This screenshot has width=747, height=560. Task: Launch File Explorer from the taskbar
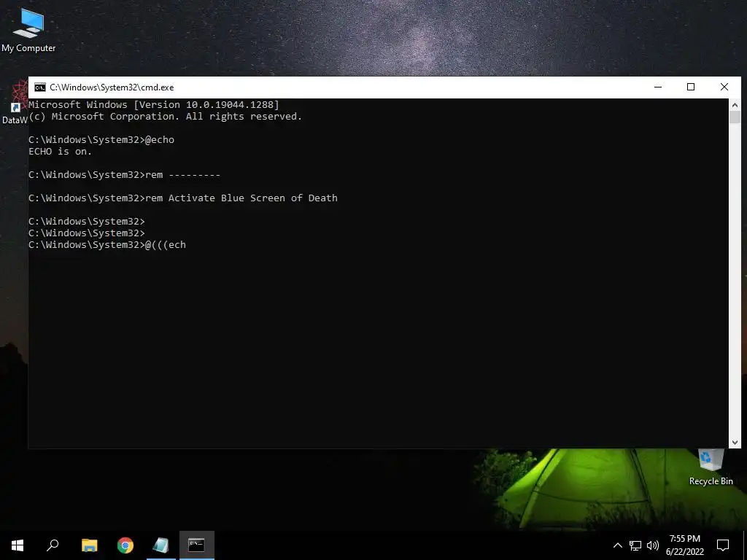click(x=90, y=545)
